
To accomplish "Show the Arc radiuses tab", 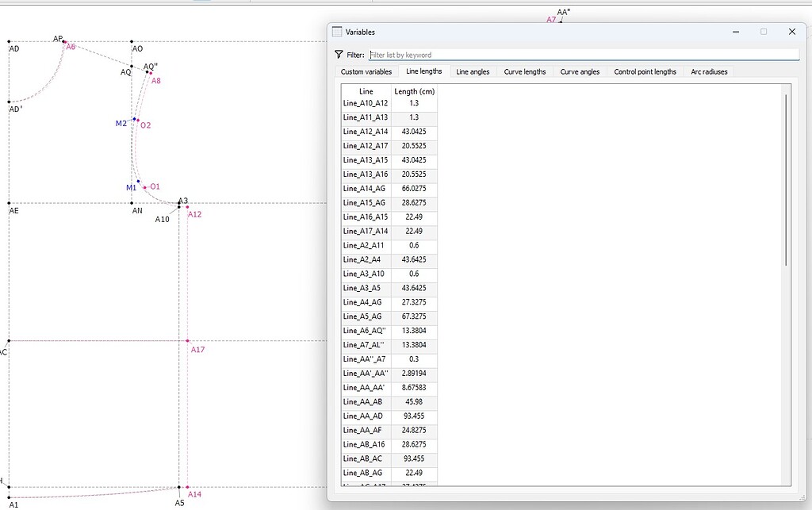I will click(x=708, y=71).
